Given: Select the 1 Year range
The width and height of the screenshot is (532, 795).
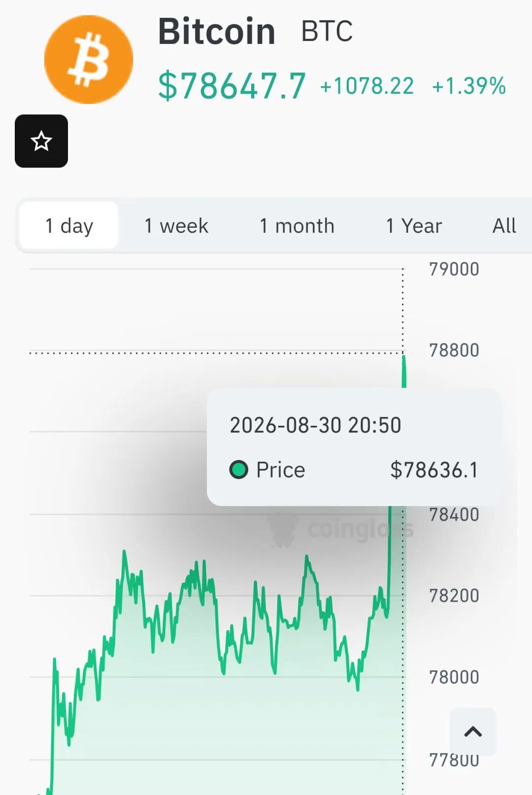Looking at the screenshot, I should click(414, 226).
